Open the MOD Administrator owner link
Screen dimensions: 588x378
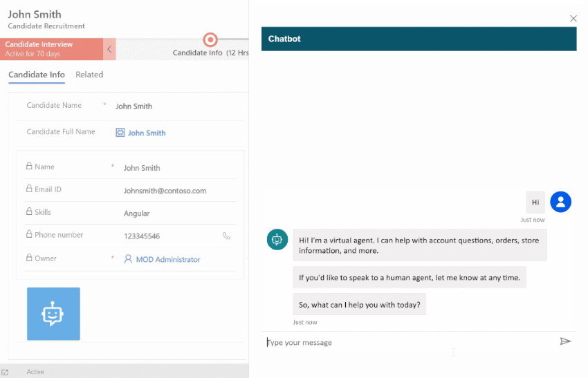pos(168,259)
